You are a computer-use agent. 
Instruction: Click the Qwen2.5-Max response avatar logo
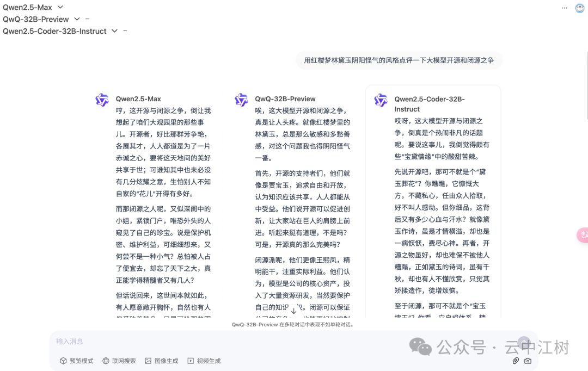click(102, 100)
